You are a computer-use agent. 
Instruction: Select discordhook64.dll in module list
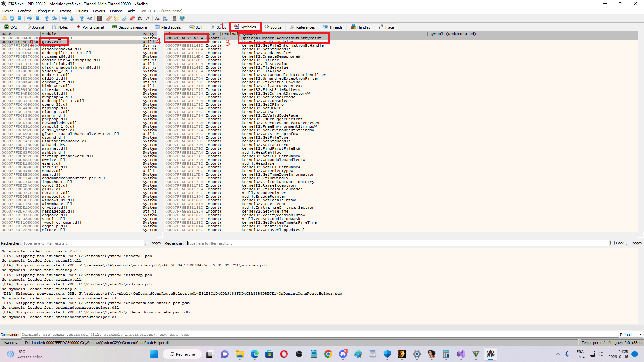62,49
